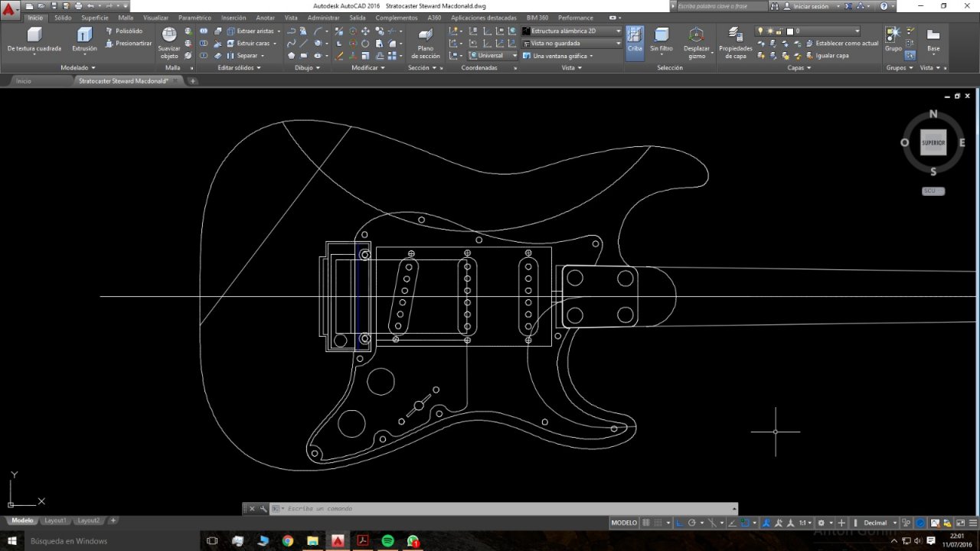Toggle snap mode in status bar
The width and height of the screenshot is (980, 551).
coord(658,523)
